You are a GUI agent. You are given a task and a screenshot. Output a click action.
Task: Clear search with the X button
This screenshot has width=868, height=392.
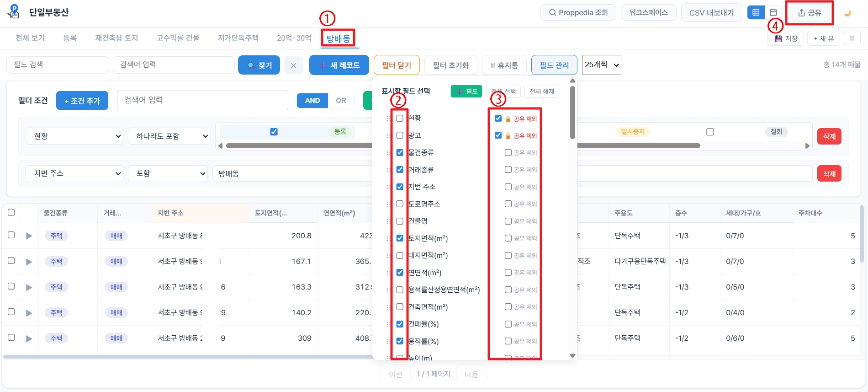click(x=293, y=65)
